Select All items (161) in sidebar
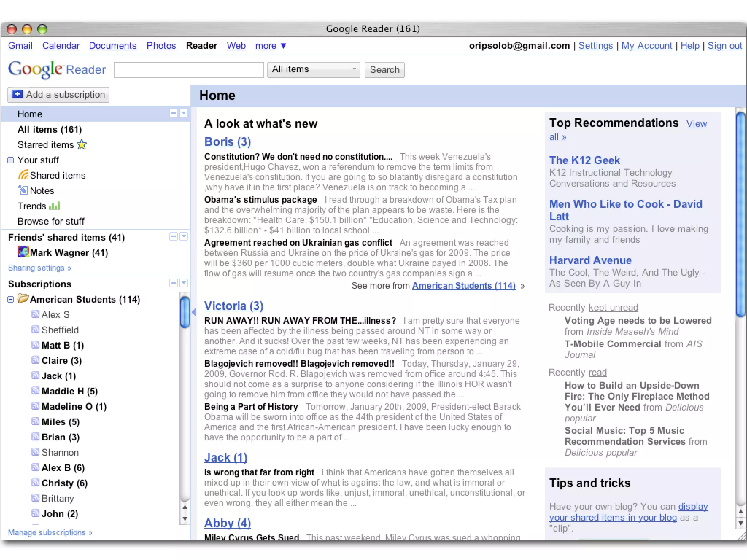747x560 pixels. (x=50, y=129)
